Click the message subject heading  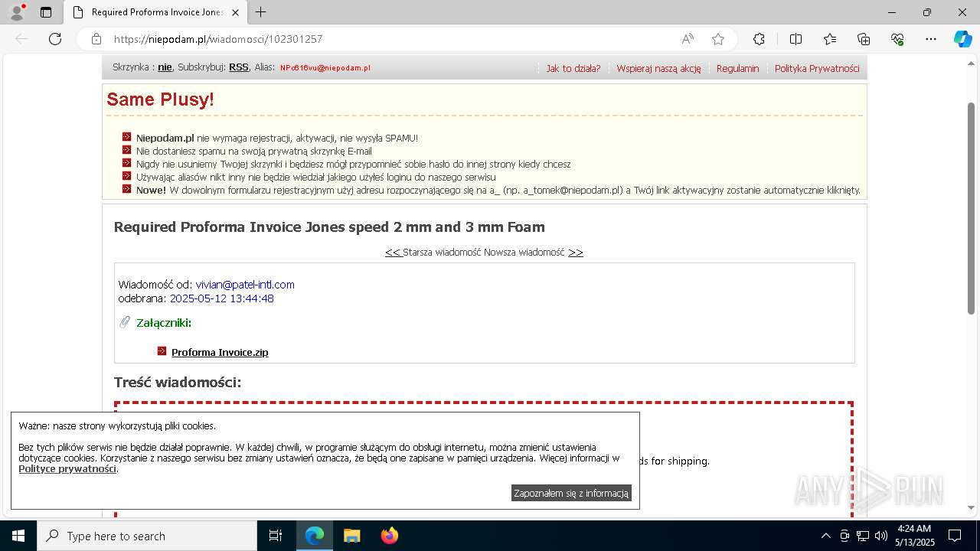[329, 227]
